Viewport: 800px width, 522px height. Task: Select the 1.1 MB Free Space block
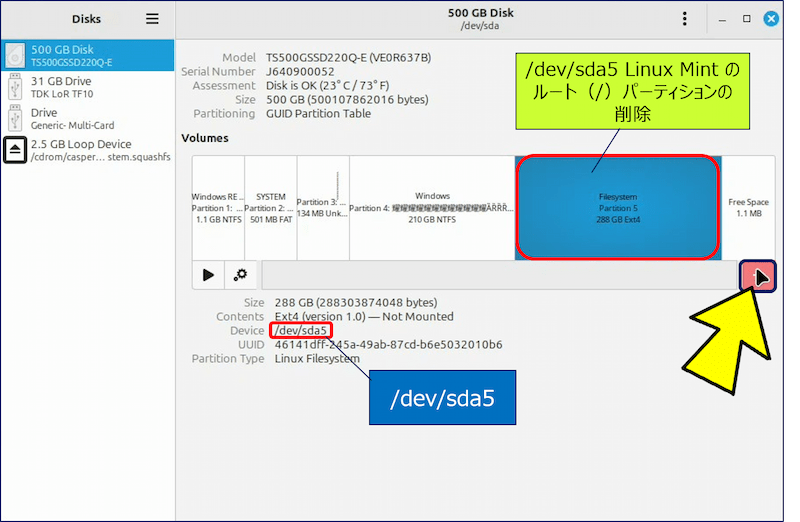748,207
